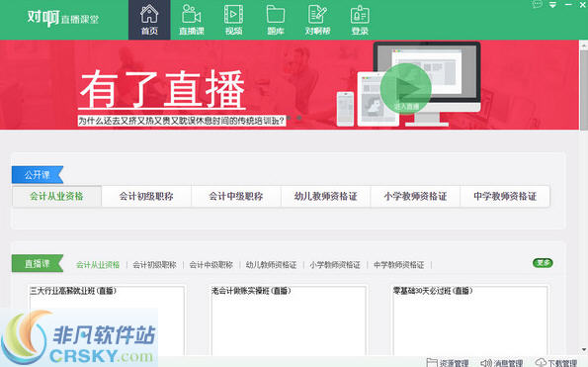The width and height of the screenshot is (588, 367).
Task: Click the 有了直播 banner headline
Action: 162,90
